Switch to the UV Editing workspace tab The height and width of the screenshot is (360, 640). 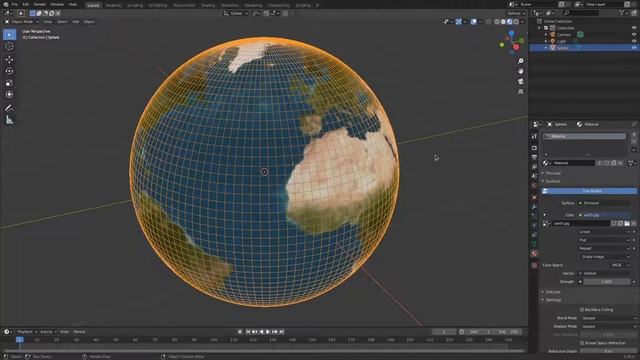pyautogui.click(x=158, y=5)
